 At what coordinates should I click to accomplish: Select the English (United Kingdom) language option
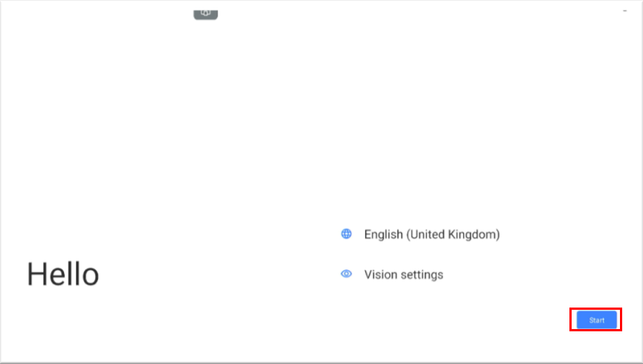click(x=431, y=234)
